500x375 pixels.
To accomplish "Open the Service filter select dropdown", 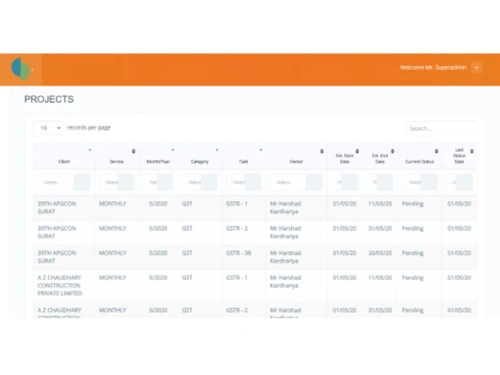I will pyautogui.click(x=116, y=182).
